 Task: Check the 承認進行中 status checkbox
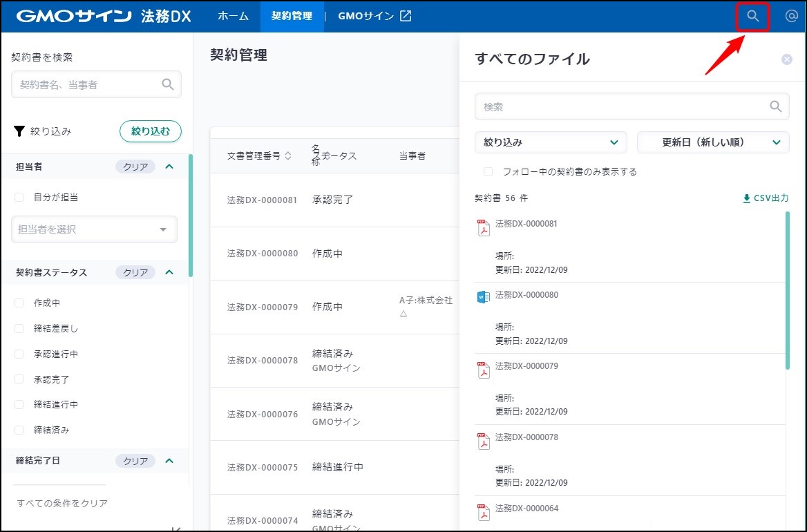[19, 354]
